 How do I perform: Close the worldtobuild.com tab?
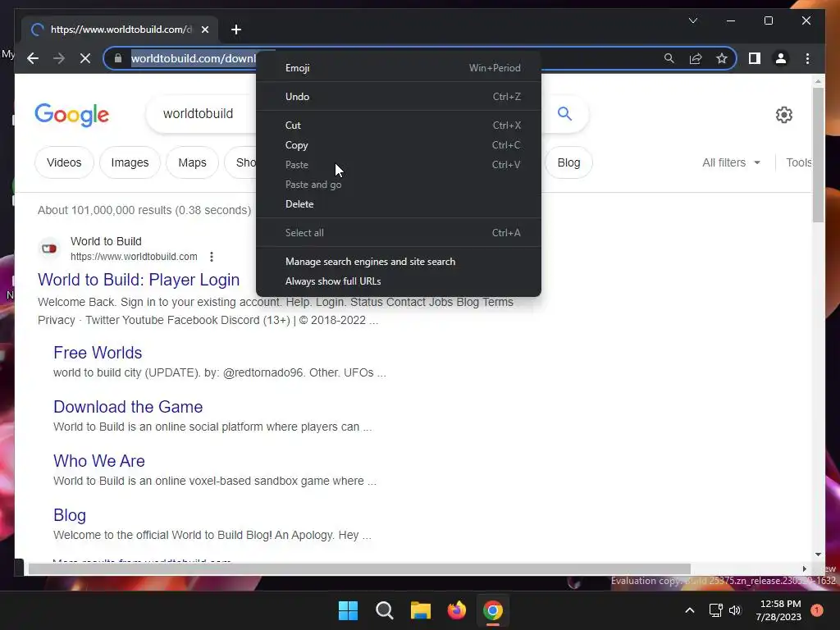[204, 30]
